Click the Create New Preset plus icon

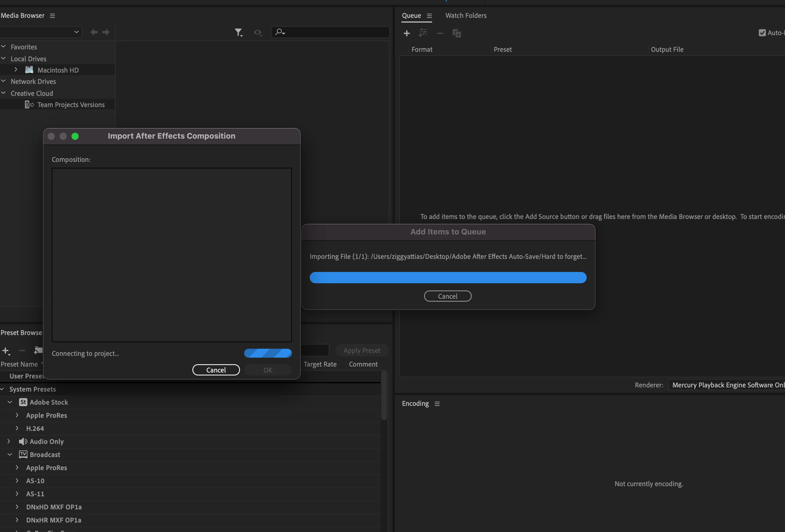click(x=6, y=351)
